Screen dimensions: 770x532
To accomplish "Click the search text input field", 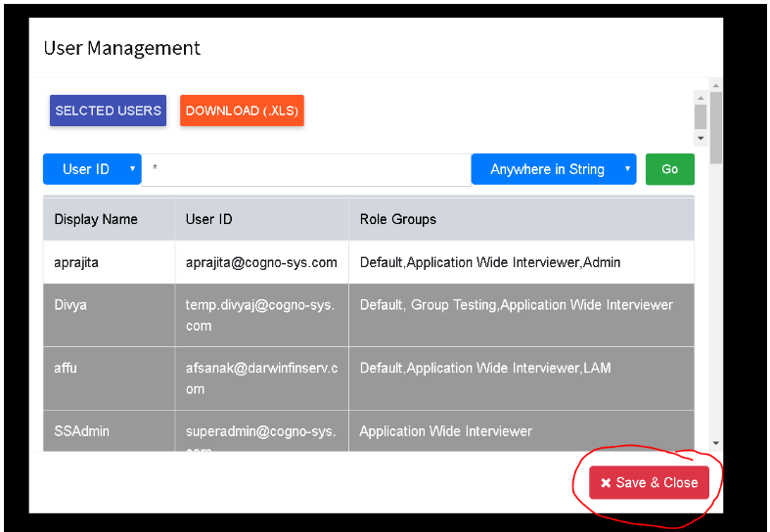I will pyautogui.click(x=306, y=169).
